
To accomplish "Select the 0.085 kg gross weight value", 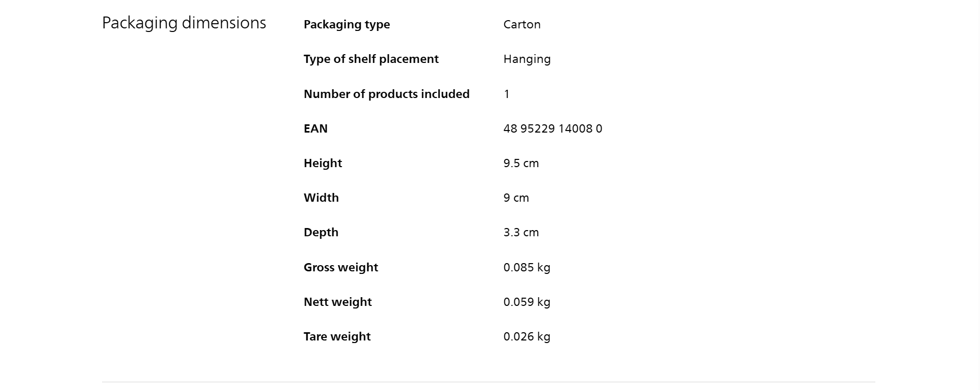I will click(x=526, y=267).
